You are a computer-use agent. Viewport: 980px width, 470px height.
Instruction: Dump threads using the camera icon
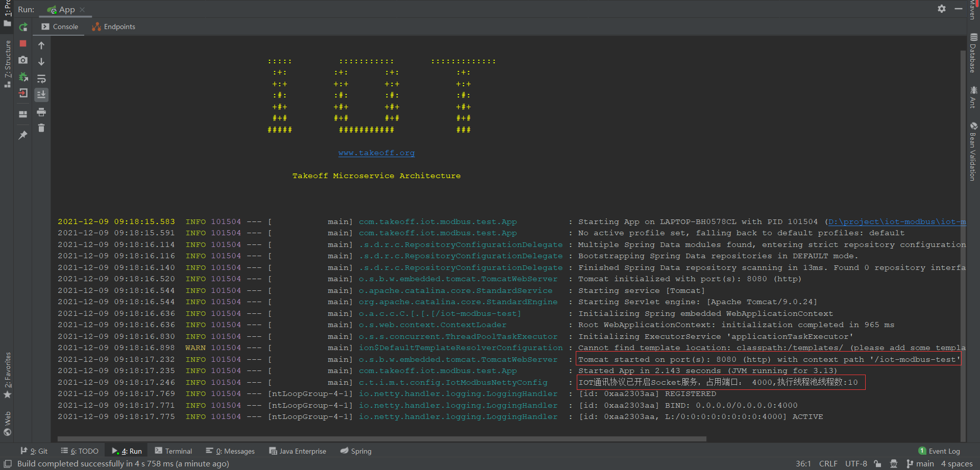pyautogui.click(x=23, y=60)
